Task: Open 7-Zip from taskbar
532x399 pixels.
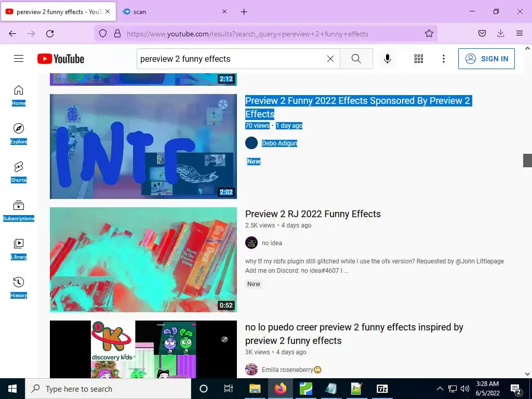Action: pyautogui.click(x=382, y=389)
